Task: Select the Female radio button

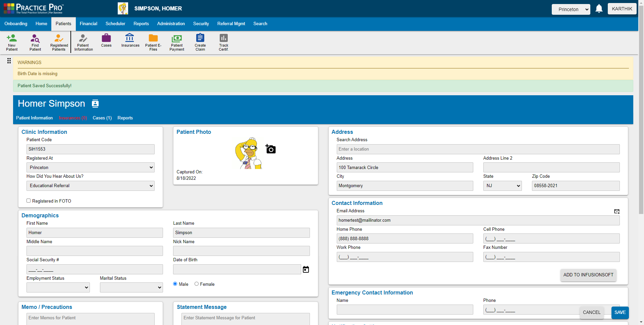Action: click(x=196, y=284)
